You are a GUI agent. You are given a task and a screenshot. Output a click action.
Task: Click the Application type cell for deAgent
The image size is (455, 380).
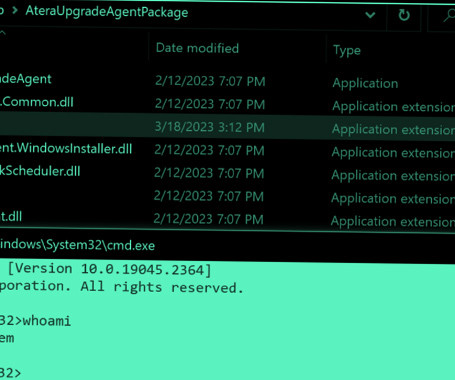pos(365,83)
